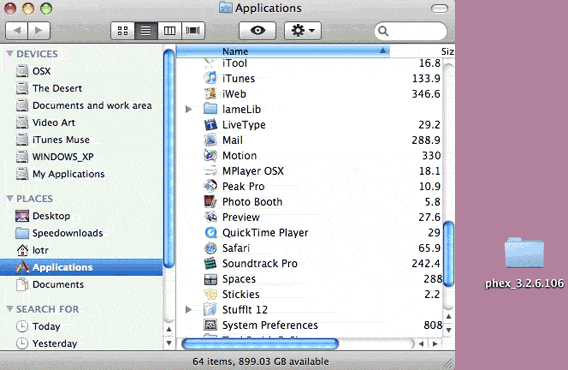Sort by the Size column header
Viewport: 568px width, 370px height.
coord(447,51)
